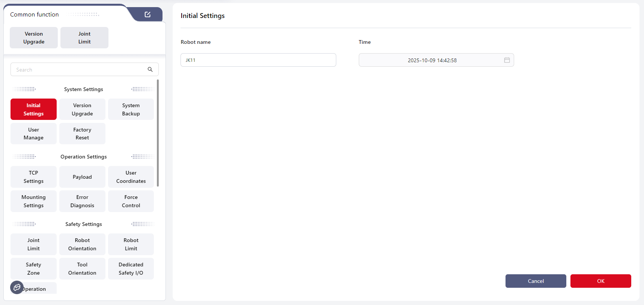Open the calendar icon in the Time field
This screenshot has height=305, width=644.
pyautogui.click(x=507, y=60)
